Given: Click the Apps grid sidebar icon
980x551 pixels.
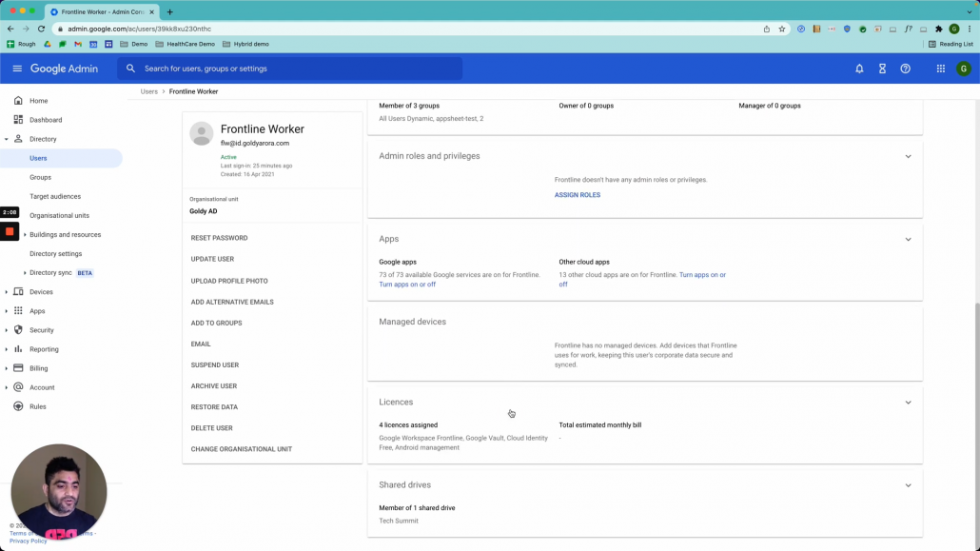Looking at the screenshot, I should 18,311.
